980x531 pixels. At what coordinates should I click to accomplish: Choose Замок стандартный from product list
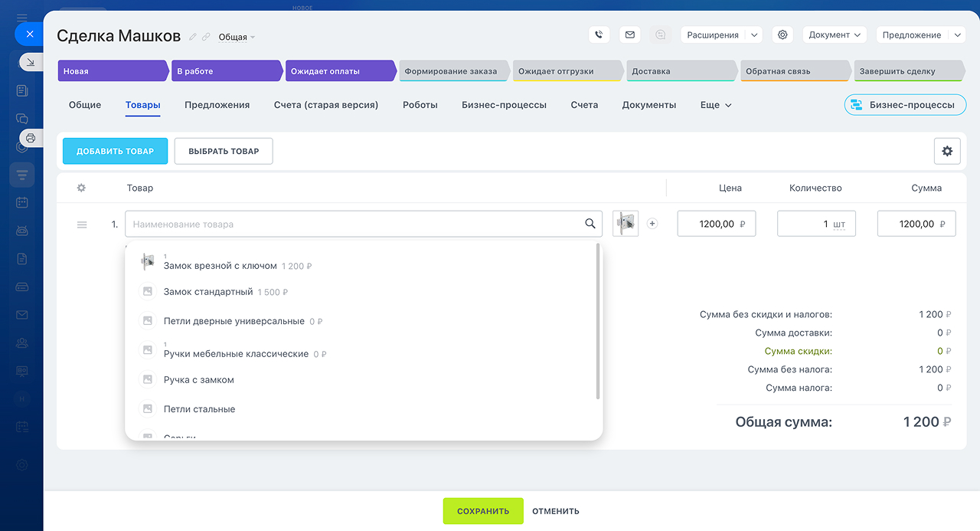click(208, 292)
